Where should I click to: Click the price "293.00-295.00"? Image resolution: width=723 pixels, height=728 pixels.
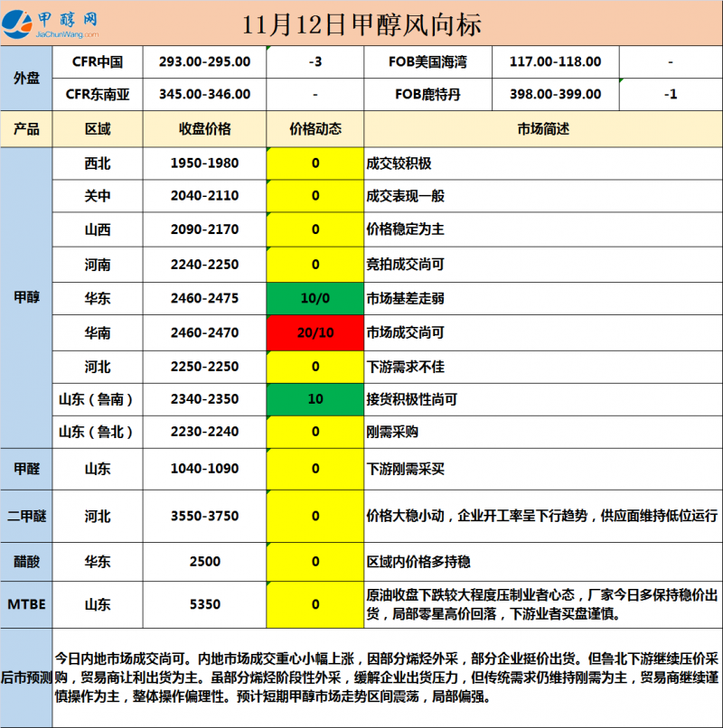click(x=204, y=61)
